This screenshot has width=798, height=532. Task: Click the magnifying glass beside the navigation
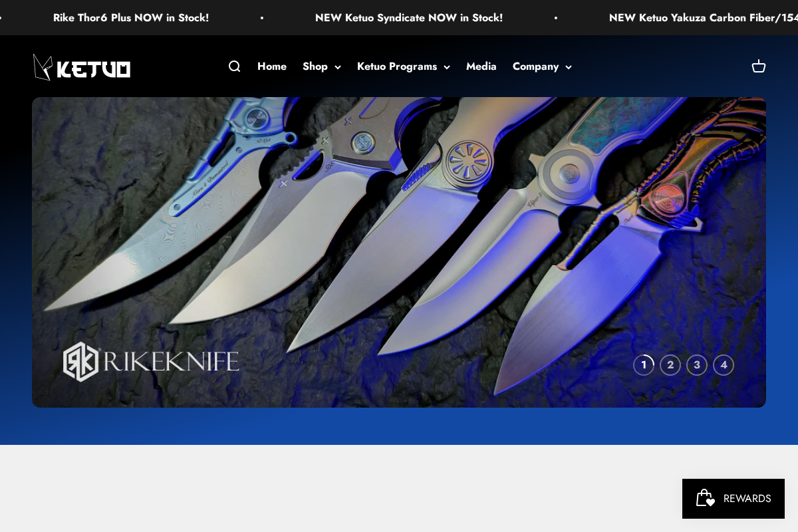234,66
